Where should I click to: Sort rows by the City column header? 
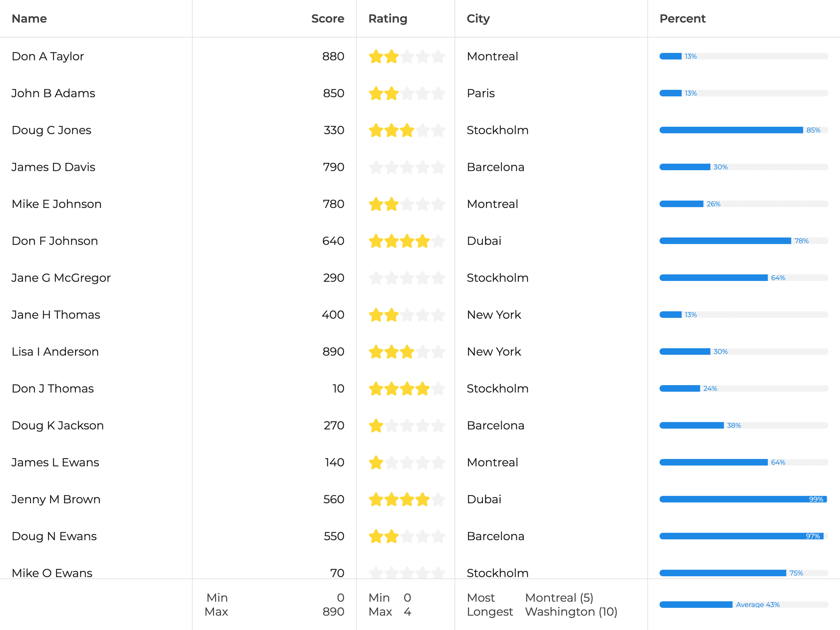(x=478, y=18)
